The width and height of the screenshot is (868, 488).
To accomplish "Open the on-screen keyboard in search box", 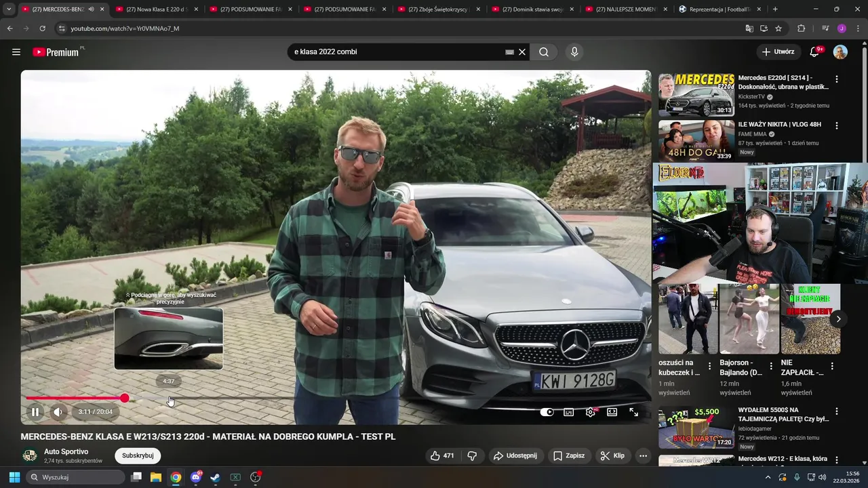I will pyautogui.click(x=509, y=52).
